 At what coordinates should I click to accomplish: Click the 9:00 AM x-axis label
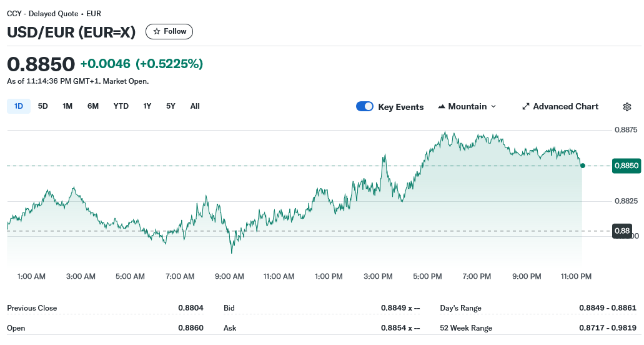[x=229, y=276]
